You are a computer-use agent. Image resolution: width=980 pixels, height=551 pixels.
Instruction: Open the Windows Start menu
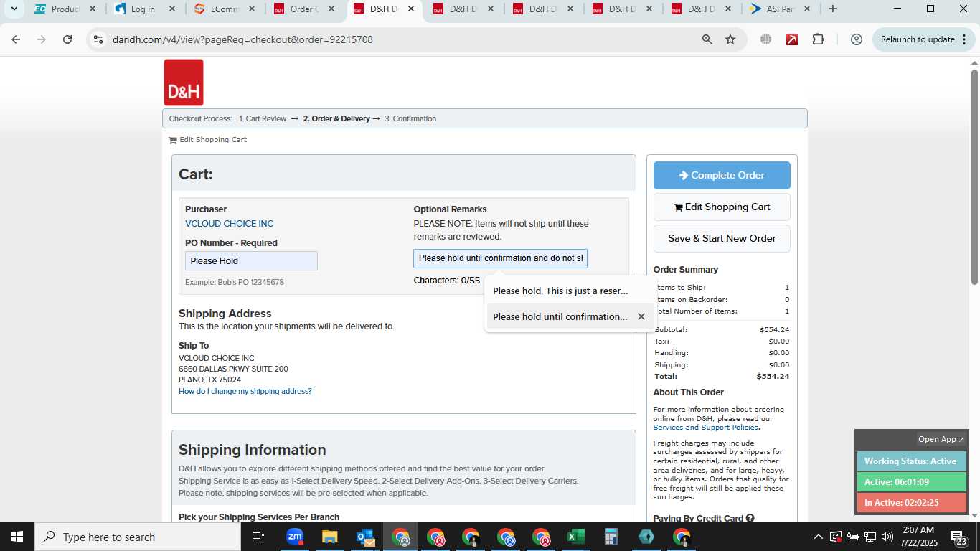[17, 537]
